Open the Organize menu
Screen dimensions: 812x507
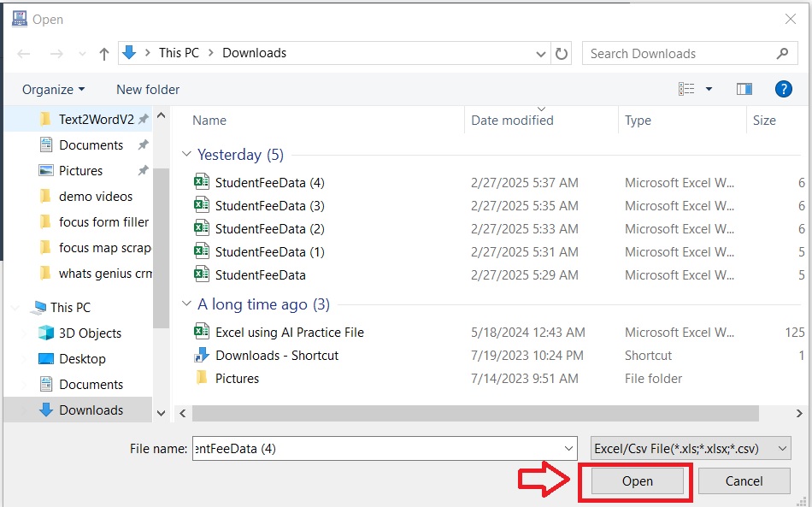[x=53, y=89]
